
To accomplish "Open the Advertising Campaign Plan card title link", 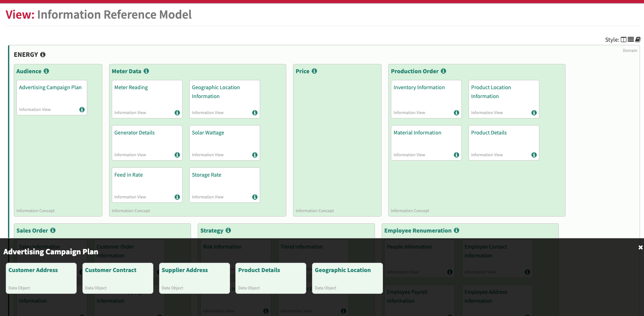I will point(51,87).
